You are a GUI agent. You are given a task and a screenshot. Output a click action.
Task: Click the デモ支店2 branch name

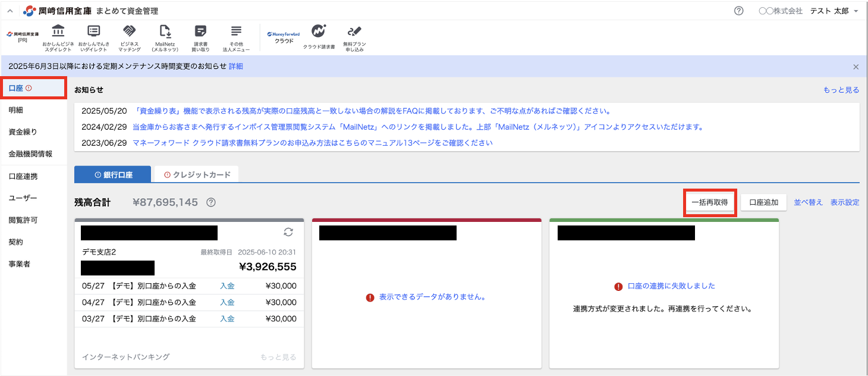pos(99,252)
